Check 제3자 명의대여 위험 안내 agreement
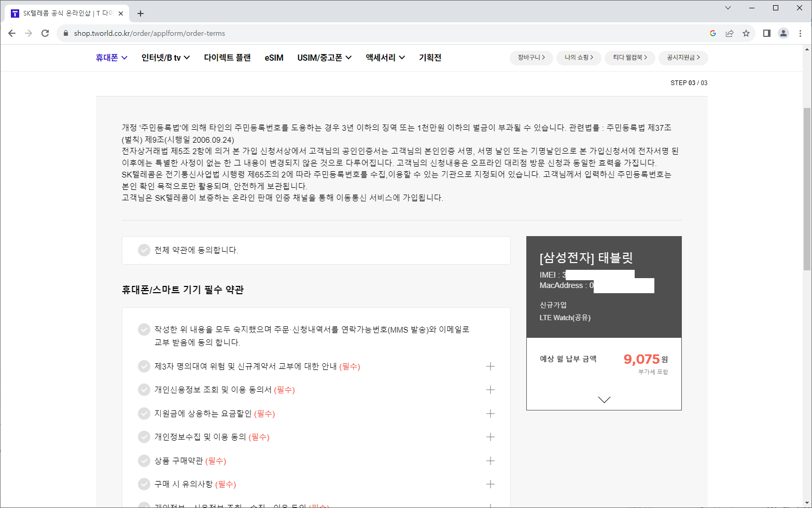The image size is (812, 508). pyautogui.click(x=144, y=366)
